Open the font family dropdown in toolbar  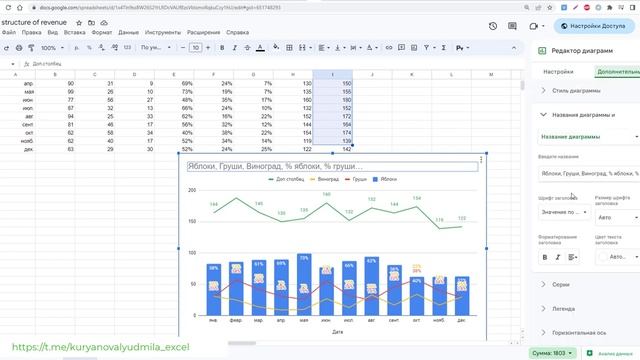156,48
